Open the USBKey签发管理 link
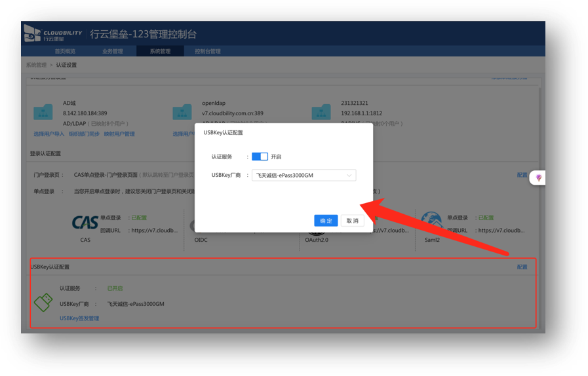The image size is (588, 376). pyautogui.click(x=79, y=318)
